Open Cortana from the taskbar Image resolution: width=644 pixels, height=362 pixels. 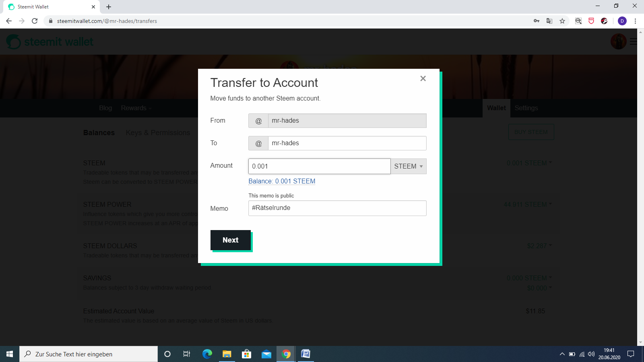click(167, 354)
